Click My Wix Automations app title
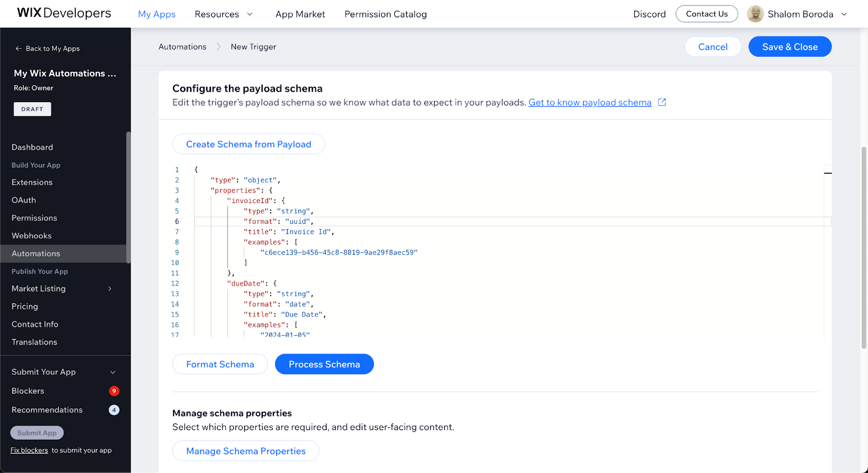The image size is (868, 473). pos(65,73)
